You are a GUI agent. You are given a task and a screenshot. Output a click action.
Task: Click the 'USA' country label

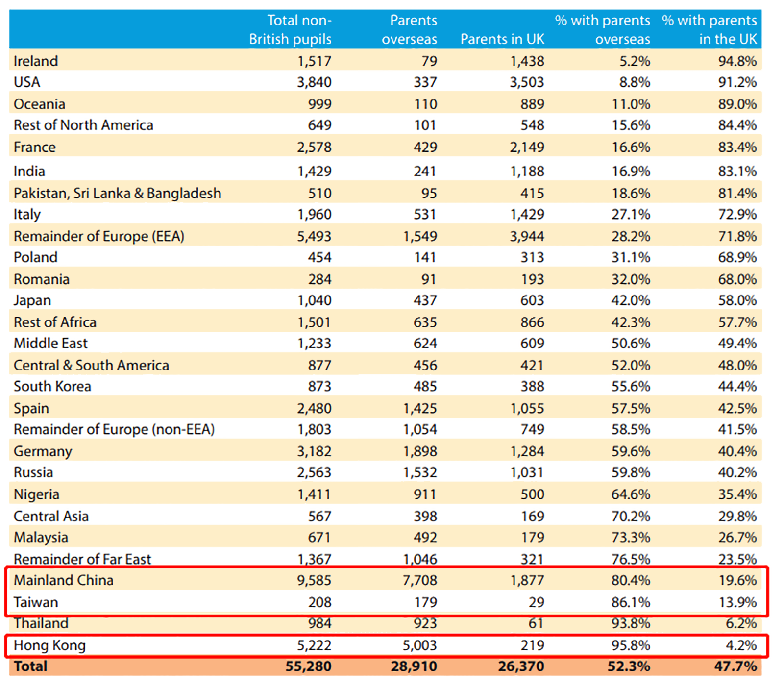27,82
